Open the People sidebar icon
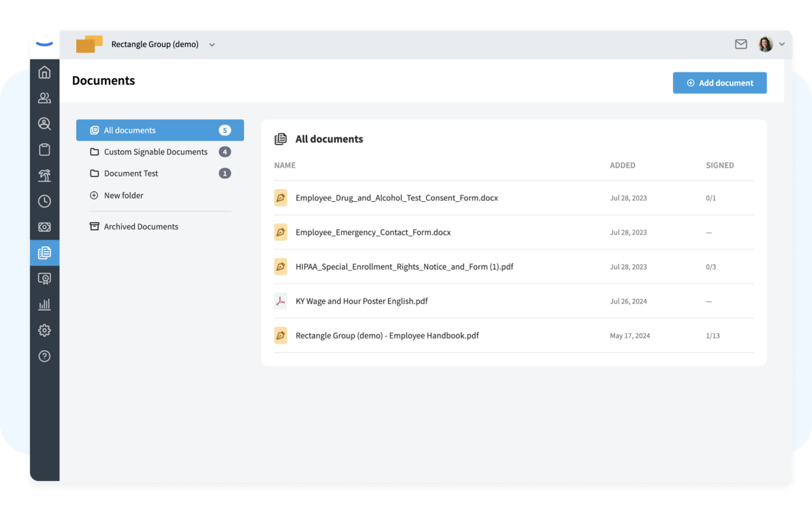Screen dimensions: 812x522 point(44,98)
